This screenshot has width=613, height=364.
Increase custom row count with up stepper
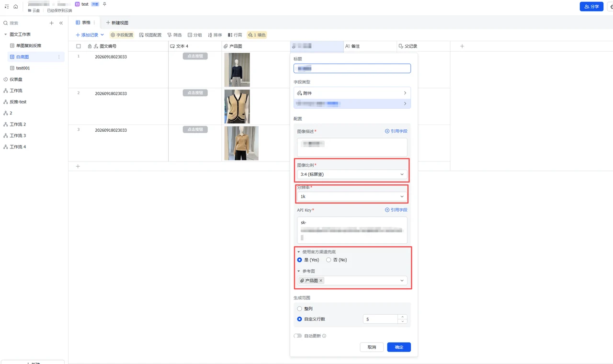click(402, 317)
